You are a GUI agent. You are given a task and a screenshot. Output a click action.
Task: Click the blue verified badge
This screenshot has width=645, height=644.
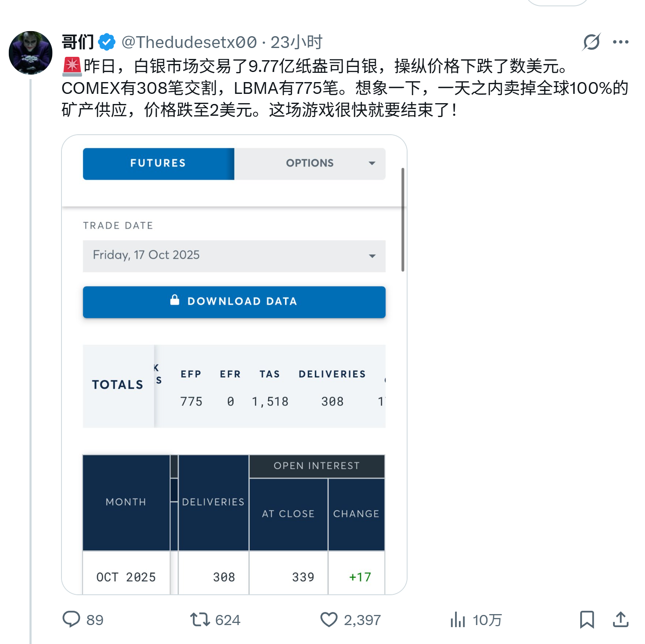107,42
